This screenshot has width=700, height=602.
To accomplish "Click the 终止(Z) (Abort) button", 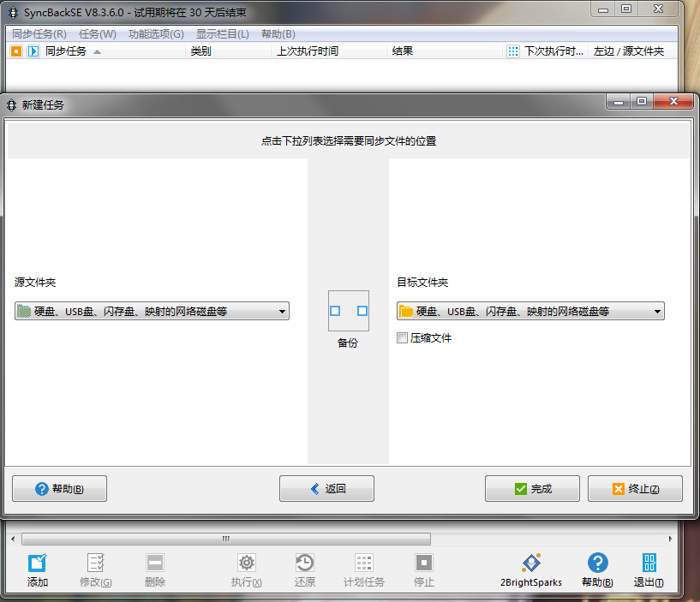I will [635, 489].
